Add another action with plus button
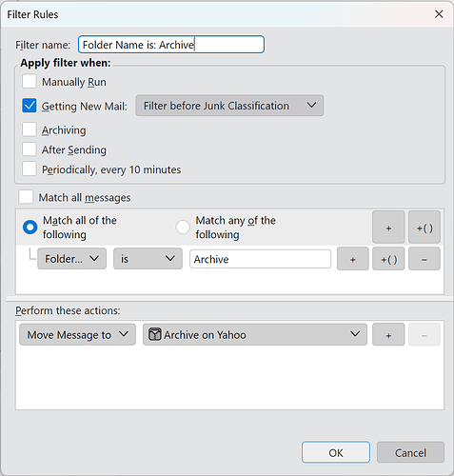 pyautogui.click(x=388, y=334)
